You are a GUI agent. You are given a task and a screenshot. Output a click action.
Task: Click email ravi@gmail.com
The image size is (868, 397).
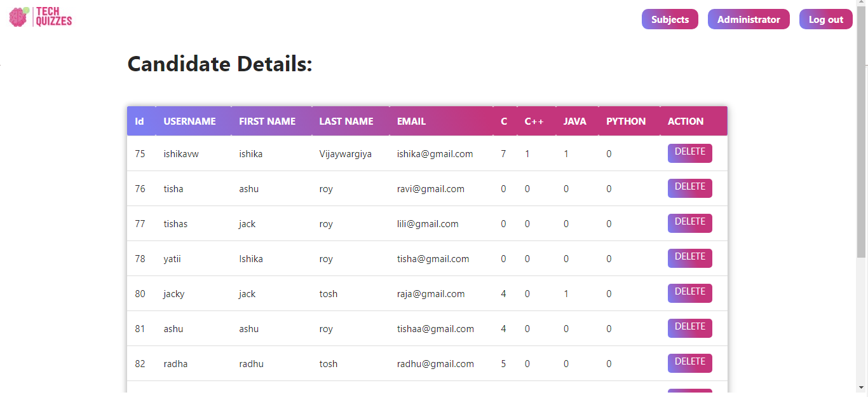pyautogui.click(x=431, y=188)
